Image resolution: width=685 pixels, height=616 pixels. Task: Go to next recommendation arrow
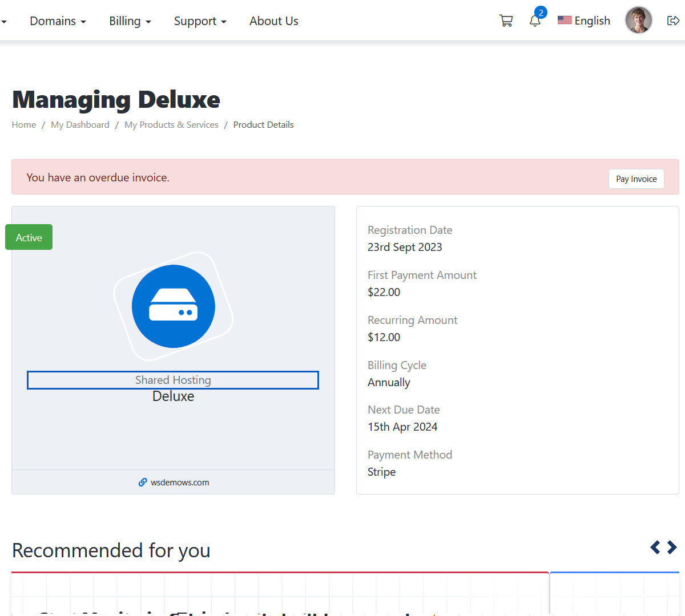[672, 548]
